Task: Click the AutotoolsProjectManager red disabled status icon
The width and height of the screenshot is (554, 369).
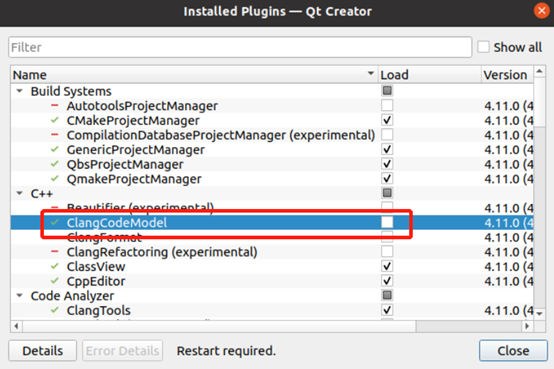Action: point(54,105)
